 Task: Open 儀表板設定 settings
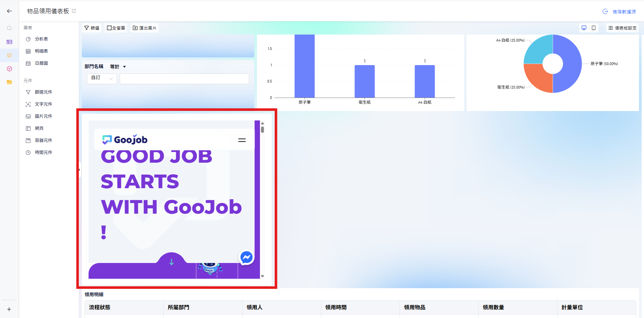pos(623,28)
